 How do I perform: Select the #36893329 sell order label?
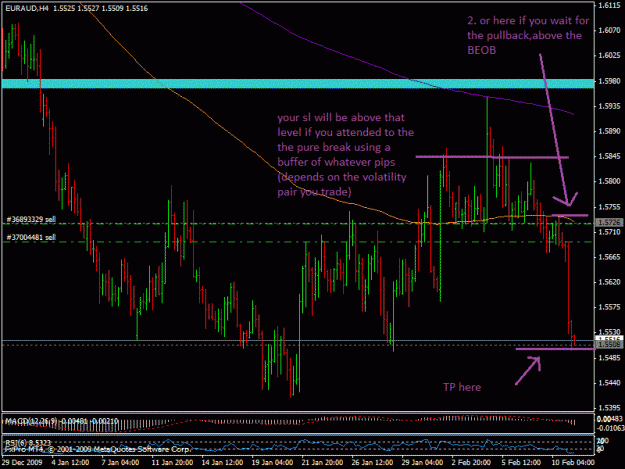[x=31, y=220]
